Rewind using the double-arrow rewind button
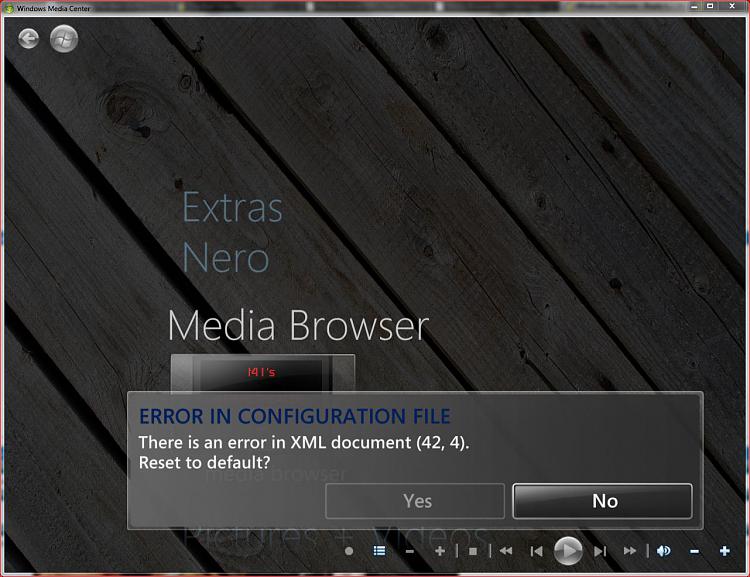This screenshot has width=750, height=577. 506,551
